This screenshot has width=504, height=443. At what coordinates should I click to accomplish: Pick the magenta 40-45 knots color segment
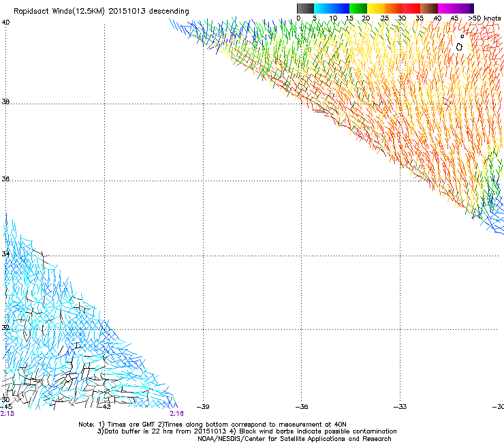pos(447,8)
